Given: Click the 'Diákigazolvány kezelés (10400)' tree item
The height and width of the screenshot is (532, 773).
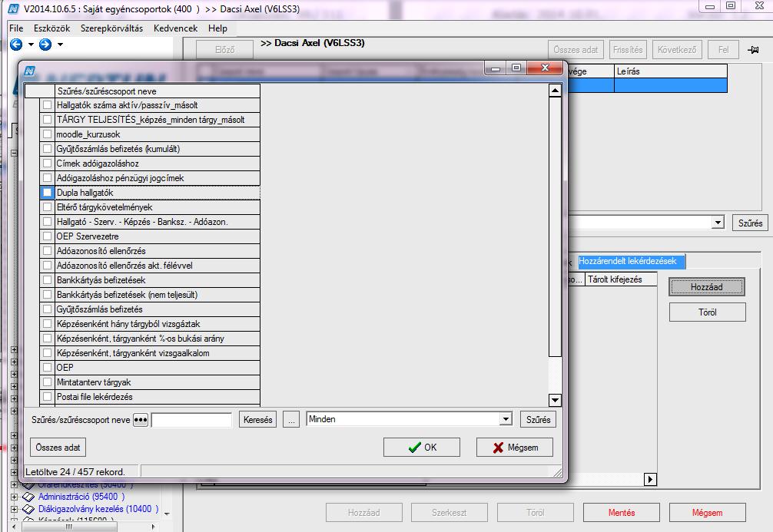Looking at the screenshot, I should (98, 509).
